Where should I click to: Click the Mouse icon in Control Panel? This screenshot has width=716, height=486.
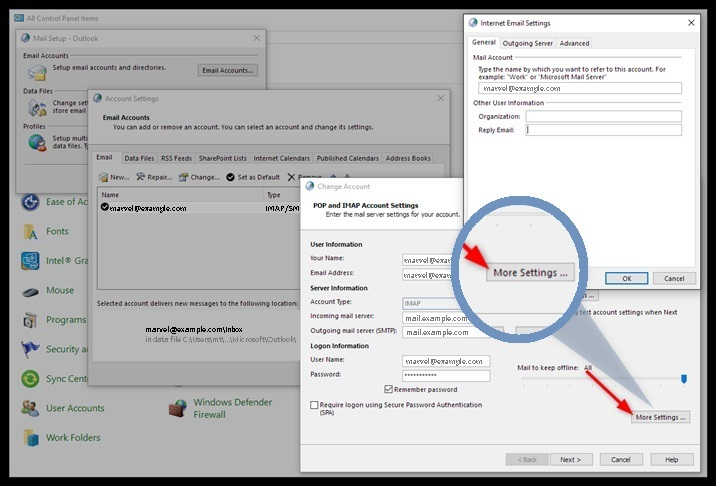click(x=30, y=291)
